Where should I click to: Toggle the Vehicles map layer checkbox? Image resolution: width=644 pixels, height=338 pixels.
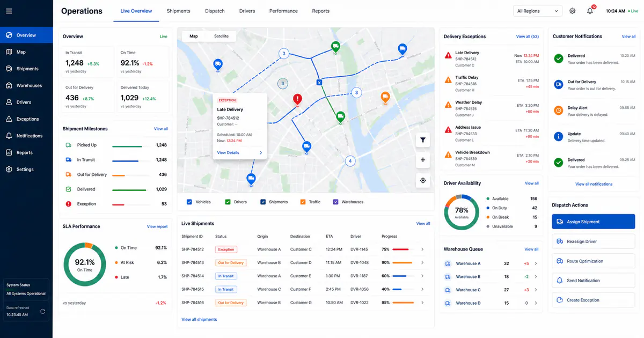click(189, 202)
